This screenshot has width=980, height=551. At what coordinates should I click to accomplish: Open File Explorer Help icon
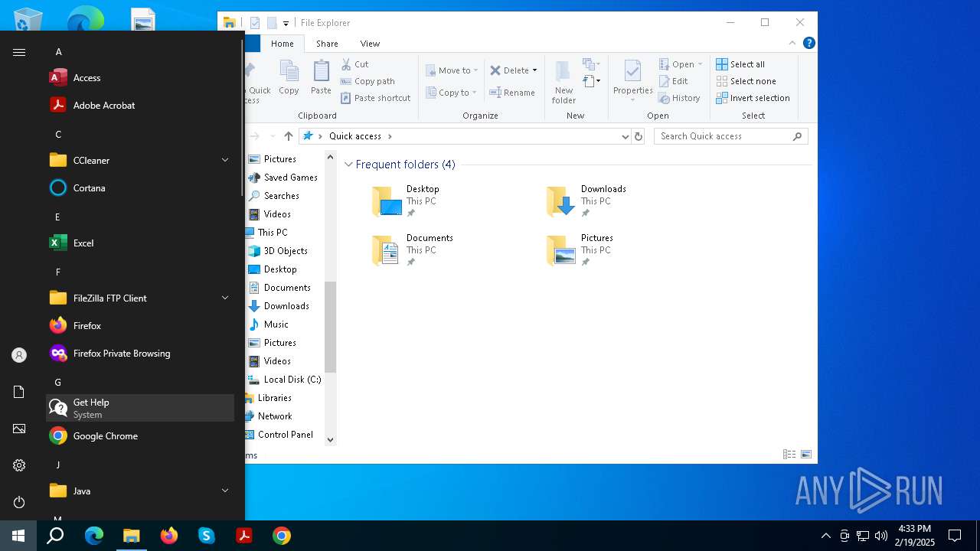(808, 43)
